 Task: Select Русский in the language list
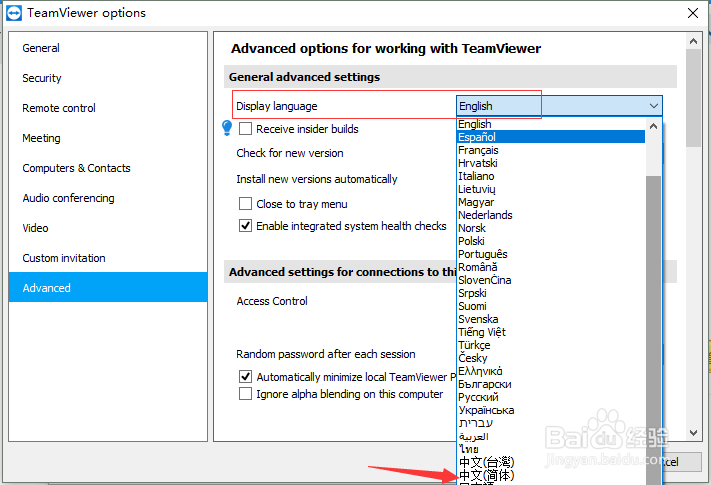[x=550, y=397]
